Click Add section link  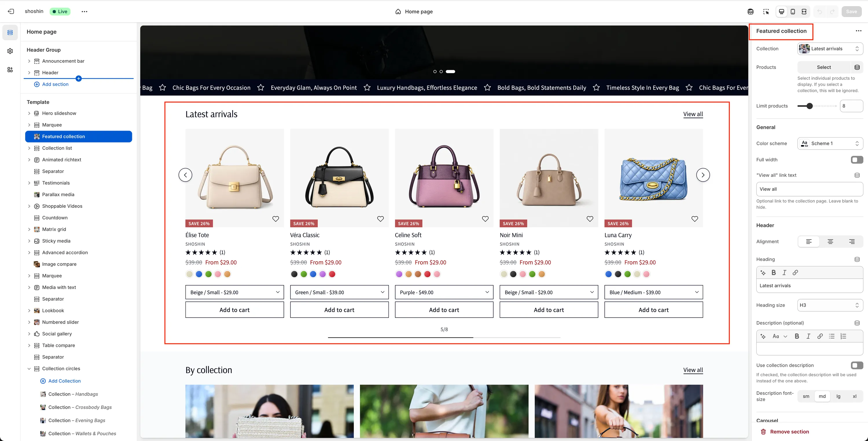(55, 84)
